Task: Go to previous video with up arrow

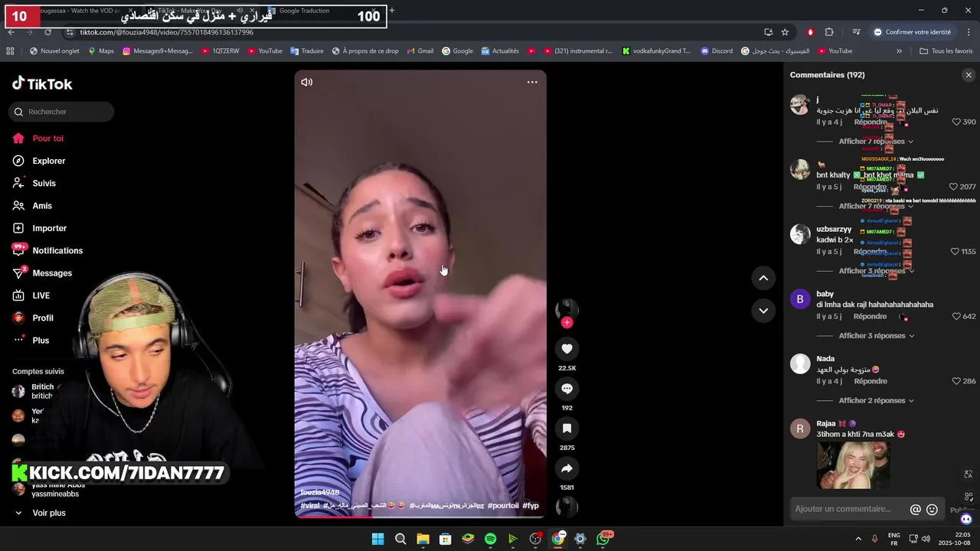Action: coord(763,278)
